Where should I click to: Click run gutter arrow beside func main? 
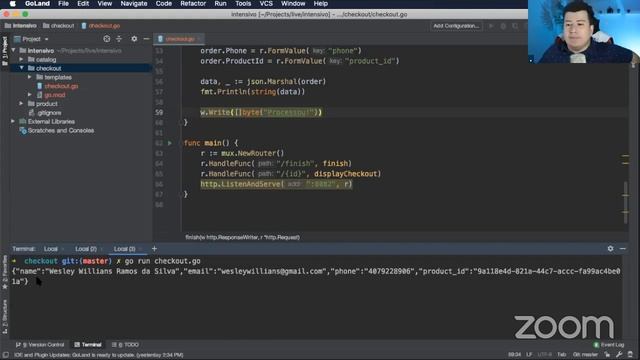coord(170,143)
